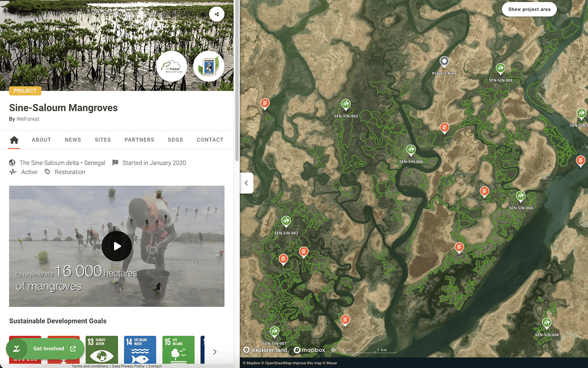Screen dimensions: 588x368
Task: Select the SEN-SIN-002 site marker
Action: pyautogui.click(x=286, y=222)
